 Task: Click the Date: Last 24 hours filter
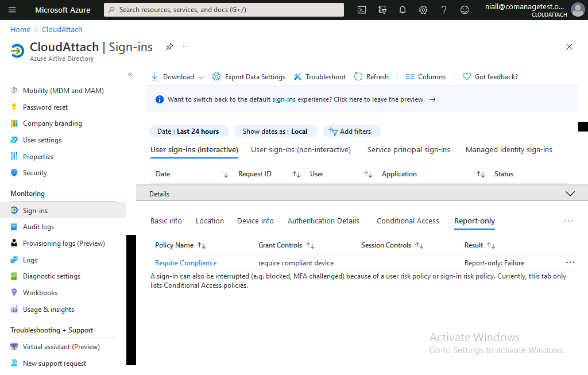pos(188,132)
